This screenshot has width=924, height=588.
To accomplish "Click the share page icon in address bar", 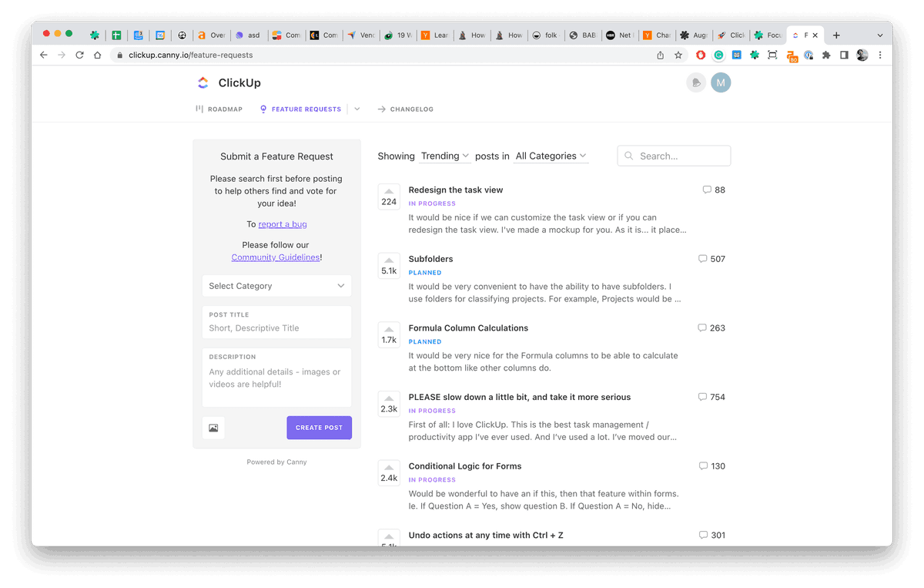I will pos(660,55).
